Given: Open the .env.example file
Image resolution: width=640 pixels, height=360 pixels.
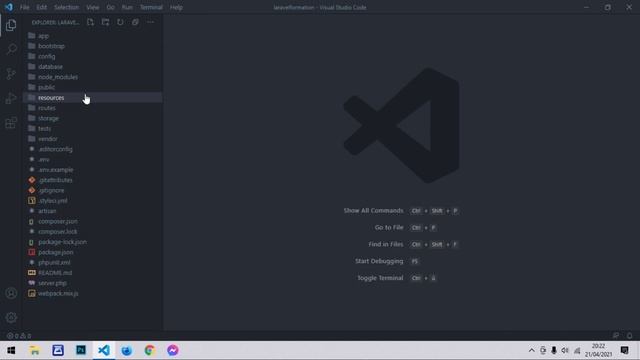Looking at the screenshot, I should (x=93, y=170).
